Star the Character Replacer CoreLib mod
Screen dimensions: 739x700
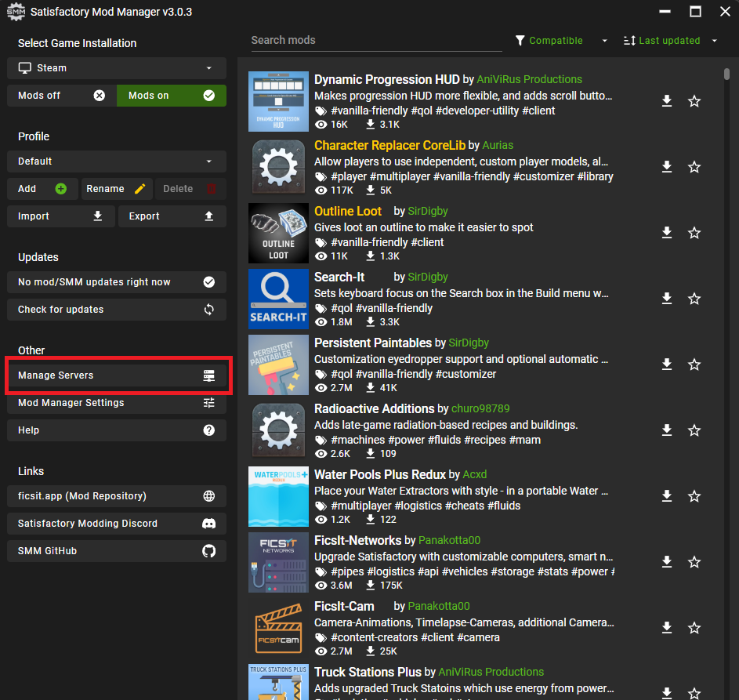(x=694, y=167)
